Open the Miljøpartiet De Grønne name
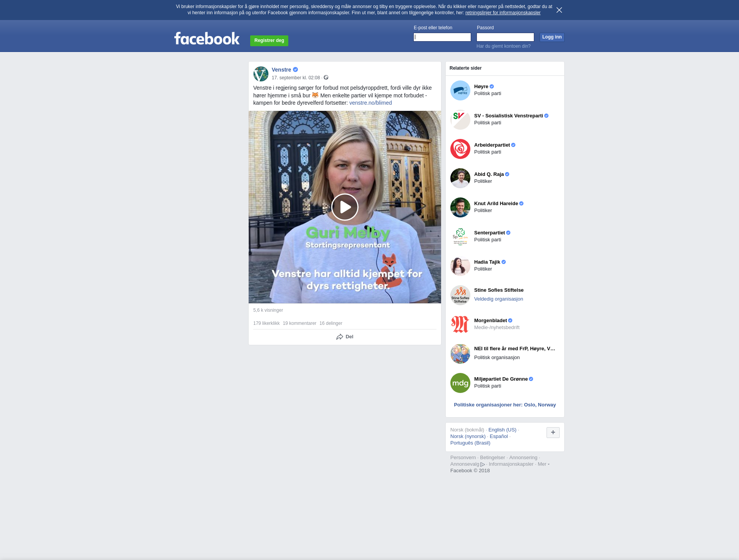739x560 pixels. pos(501,379)
